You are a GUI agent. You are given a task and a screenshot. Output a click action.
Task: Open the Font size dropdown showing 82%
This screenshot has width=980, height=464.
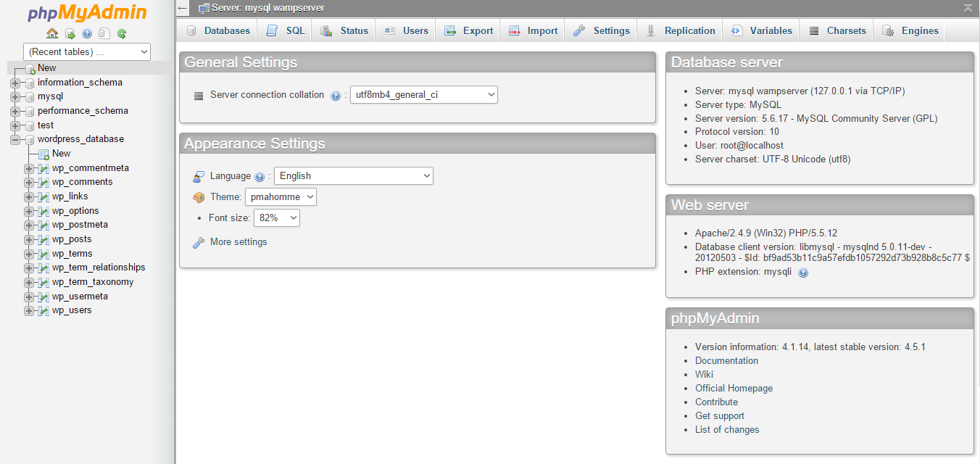pos(276,217)
